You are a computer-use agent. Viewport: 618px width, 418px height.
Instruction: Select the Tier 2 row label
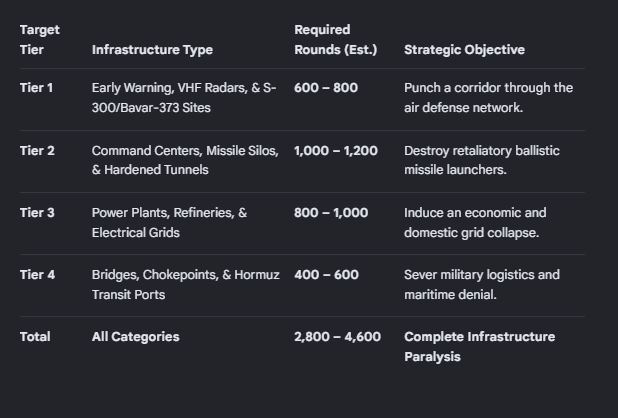(37, 150)
